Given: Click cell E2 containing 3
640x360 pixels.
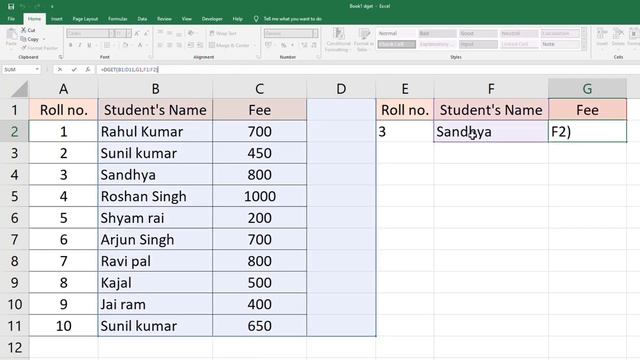Looking at the screenshot, I should (x=405, y=131).
